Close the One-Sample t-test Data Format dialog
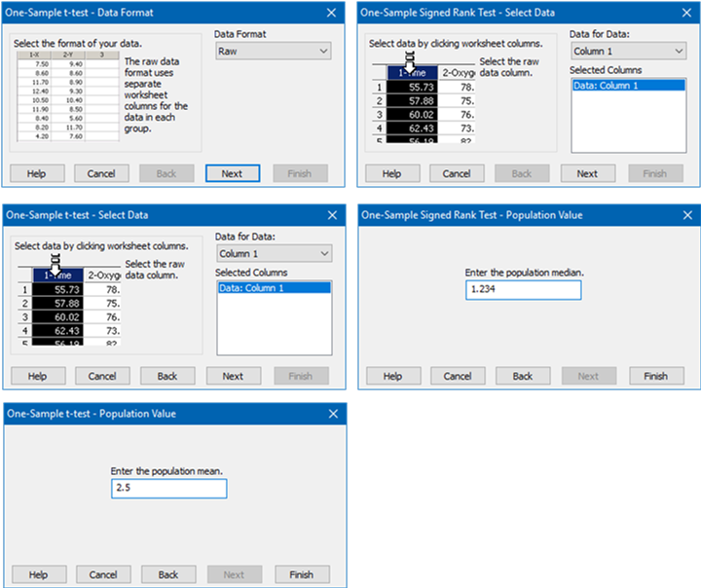Image resolution: width=701 pixels, height=588 pixels. (x=331, y=13)
